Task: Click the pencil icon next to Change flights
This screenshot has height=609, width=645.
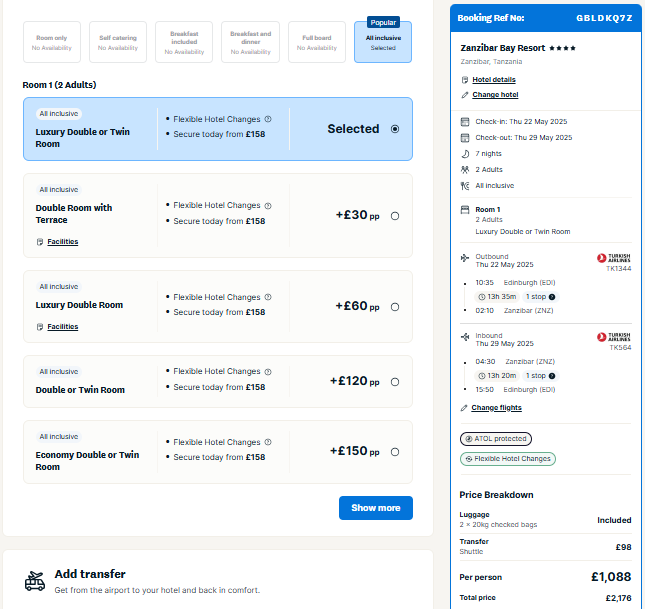Action: pyautogui.click(x=464, y=408)
